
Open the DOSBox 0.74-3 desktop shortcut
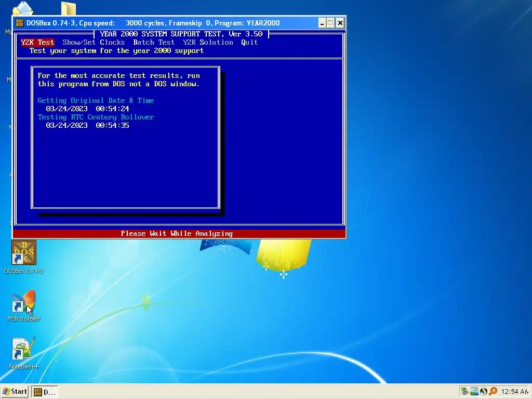pyautogui.click(x=24, y=257)
